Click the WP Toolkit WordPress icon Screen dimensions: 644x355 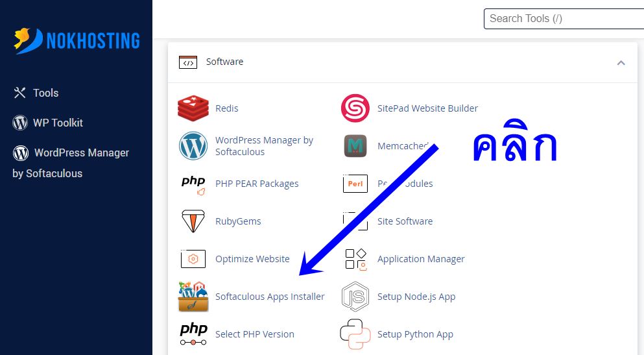click(20, 123)
